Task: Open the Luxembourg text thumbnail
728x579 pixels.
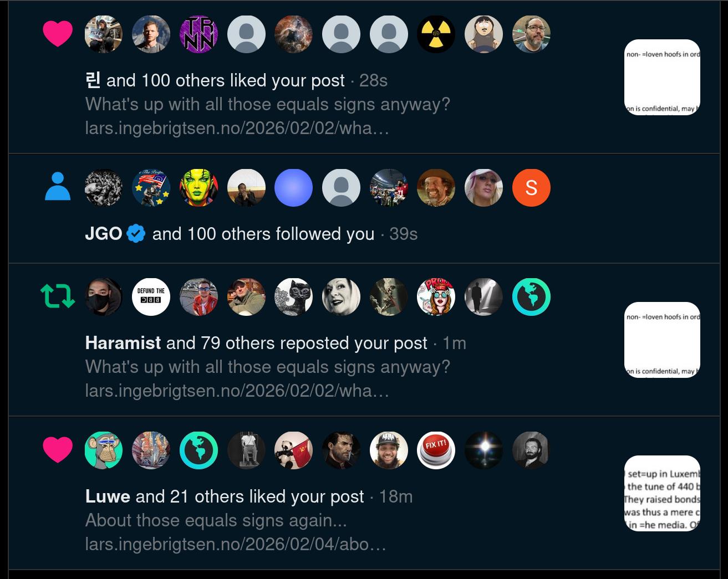Action: point(662,493)
